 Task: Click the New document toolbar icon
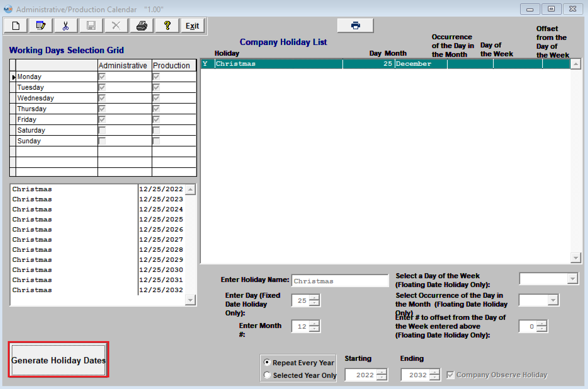tap(16, 26)
